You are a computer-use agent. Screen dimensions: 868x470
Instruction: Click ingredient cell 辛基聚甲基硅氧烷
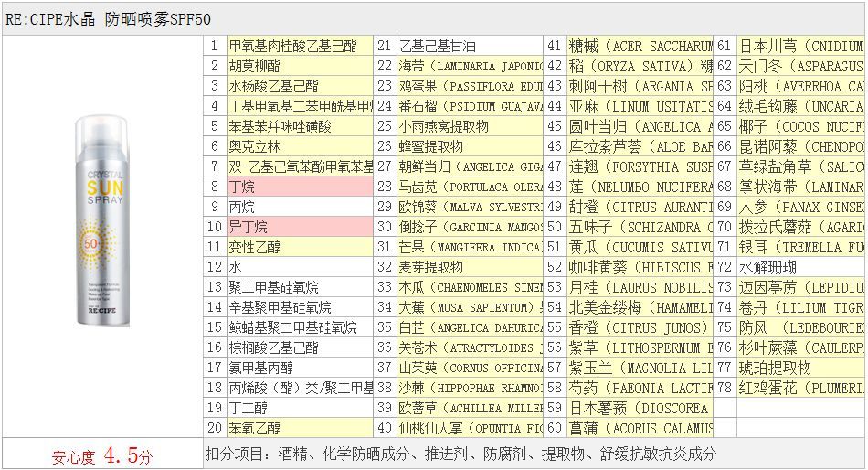tap(300, 307)
